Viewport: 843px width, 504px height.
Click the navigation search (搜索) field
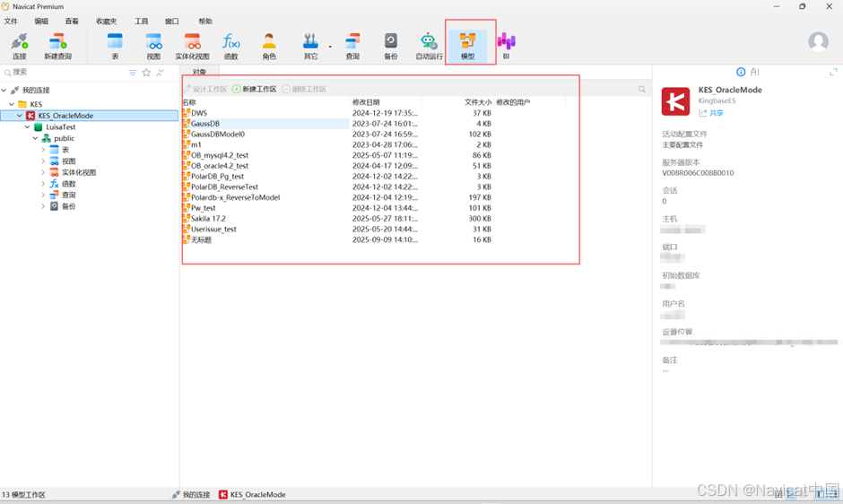tap(65, 72)
